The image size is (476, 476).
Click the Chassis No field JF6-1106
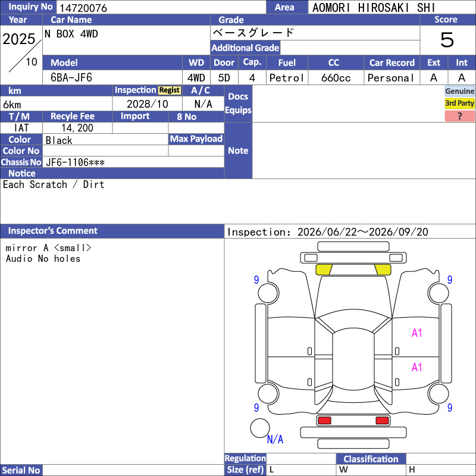coord(133,162)
